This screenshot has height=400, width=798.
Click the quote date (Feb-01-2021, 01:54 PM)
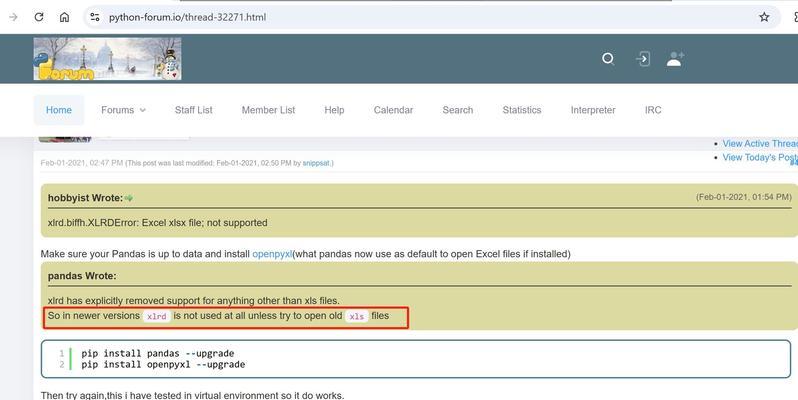pyautogui.click(x=744, y=197)
